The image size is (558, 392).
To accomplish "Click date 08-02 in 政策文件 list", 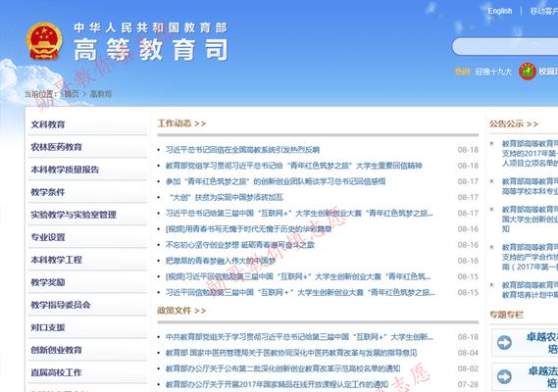I will pos(468,368).
